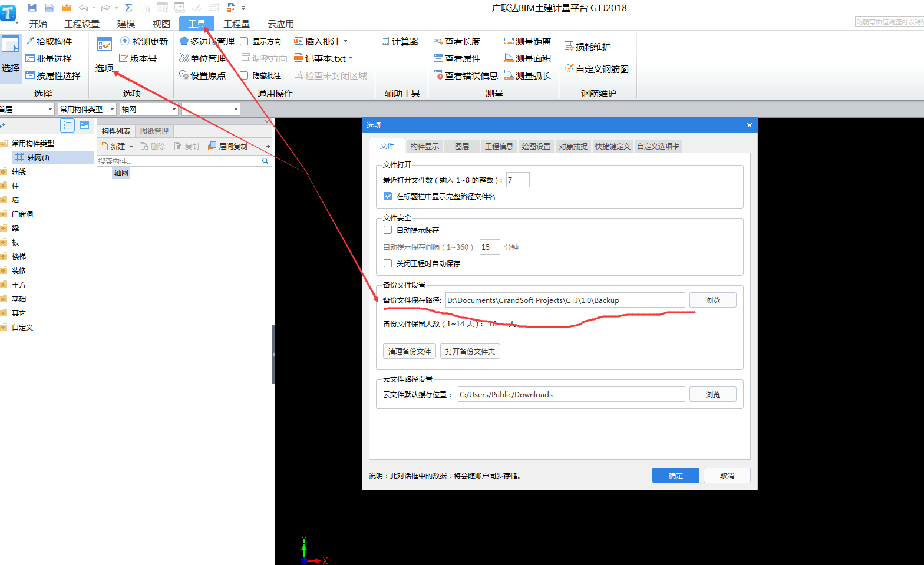Open the 工程量 ribbon tab
The width and height of the screenshot is (924, 565).
click(237, 24)
